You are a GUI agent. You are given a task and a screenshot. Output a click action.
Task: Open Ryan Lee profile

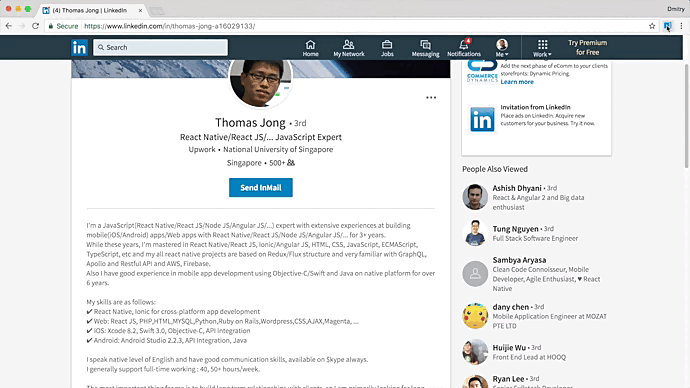pos(508,379)
